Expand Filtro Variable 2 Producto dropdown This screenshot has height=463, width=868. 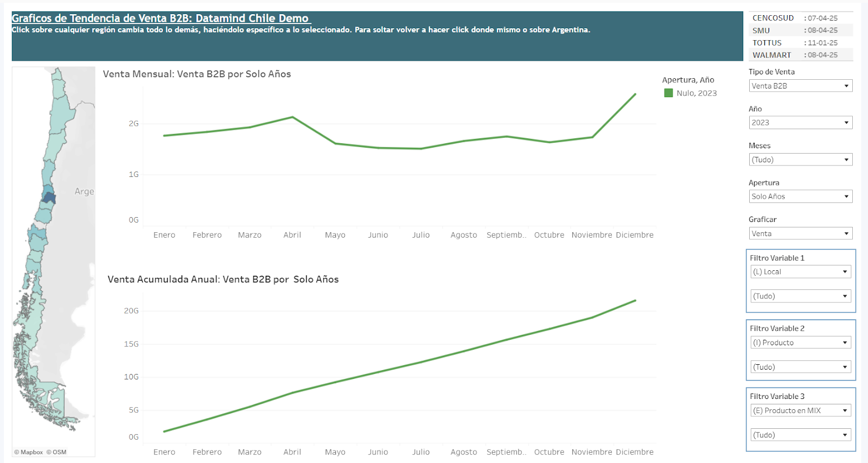coord(800,343)
